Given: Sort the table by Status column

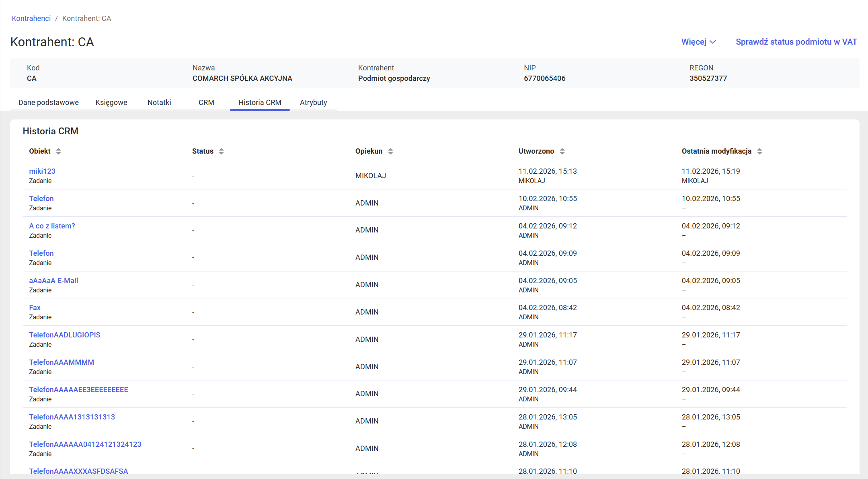Looking at the screenshot, I should [221, 151].
